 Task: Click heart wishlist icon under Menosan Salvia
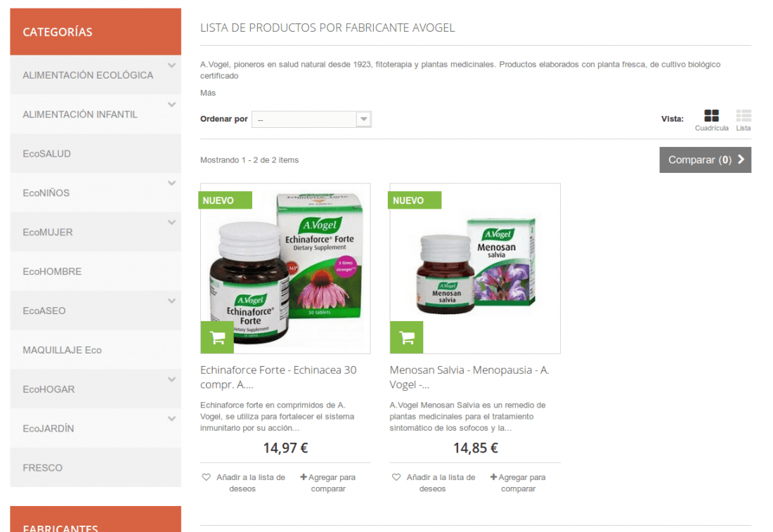(396, 477)
